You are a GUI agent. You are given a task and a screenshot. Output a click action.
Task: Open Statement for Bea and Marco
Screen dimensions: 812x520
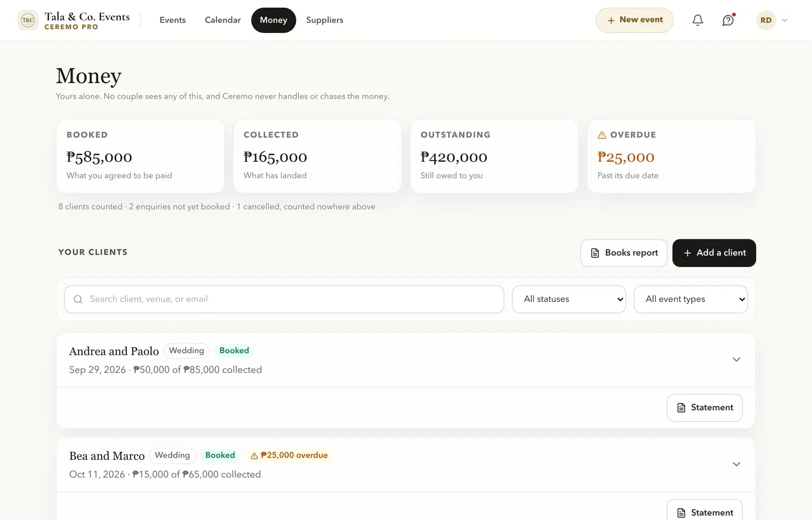tap(704, 510)
